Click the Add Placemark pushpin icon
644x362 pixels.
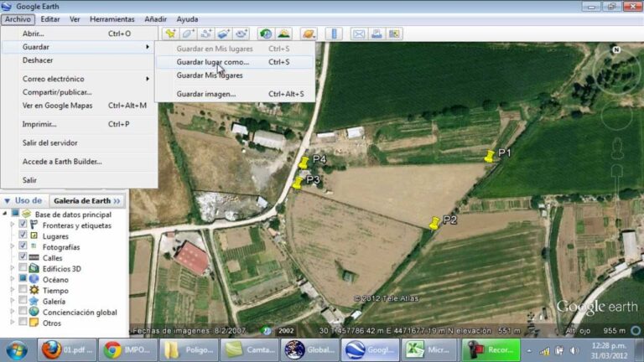coord(170,34)
